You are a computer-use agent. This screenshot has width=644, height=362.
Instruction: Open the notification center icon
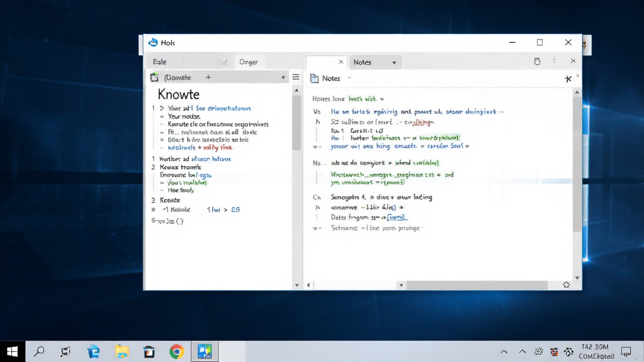626,351
